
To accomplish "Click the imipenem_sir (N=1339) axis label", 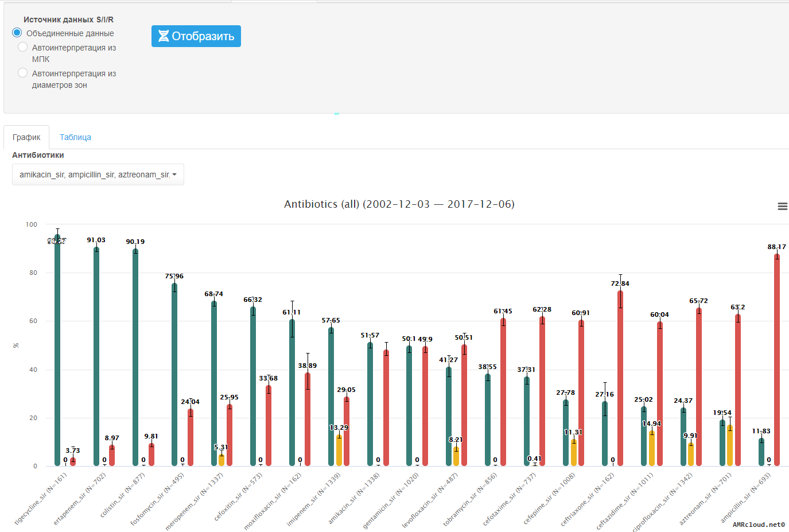I will [x=314, y=499].
